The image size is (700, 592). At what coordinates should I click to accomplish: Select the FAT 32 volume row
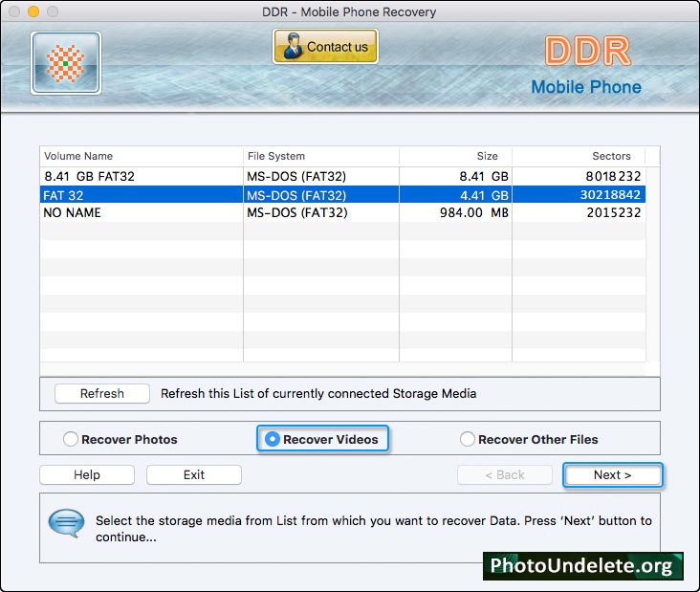[342, 195]
